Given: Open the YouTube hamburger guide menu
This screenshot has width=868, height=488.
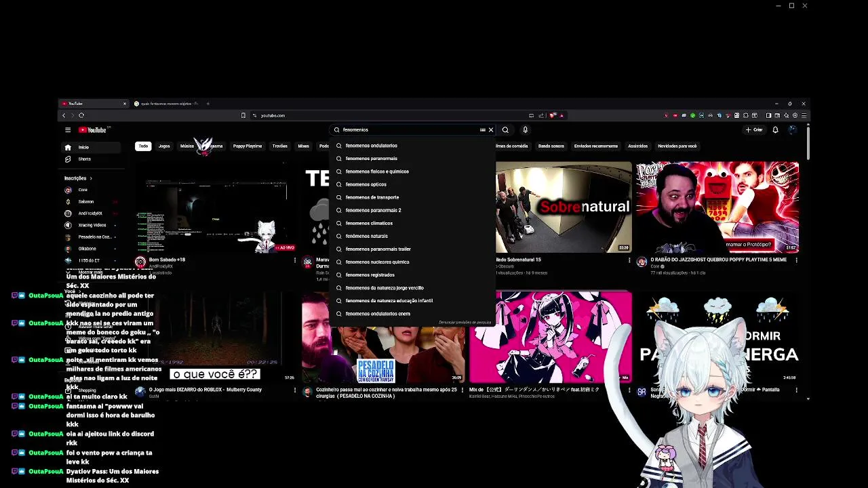Looking at the screenshot, I should point(68,129).
